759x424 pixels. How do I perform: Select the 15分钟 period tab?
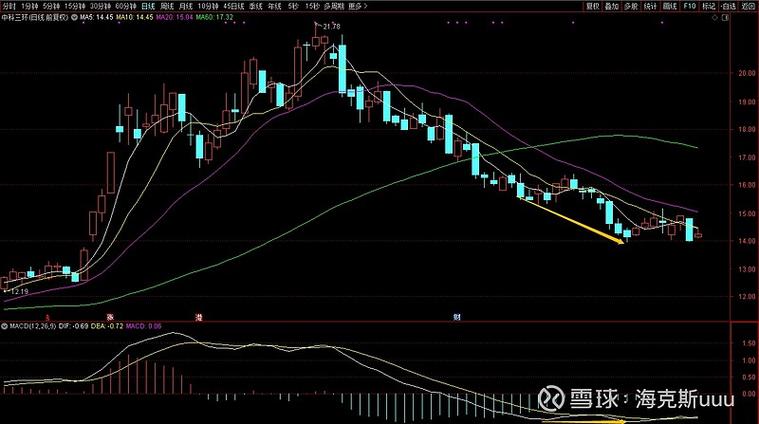[76, 6]
